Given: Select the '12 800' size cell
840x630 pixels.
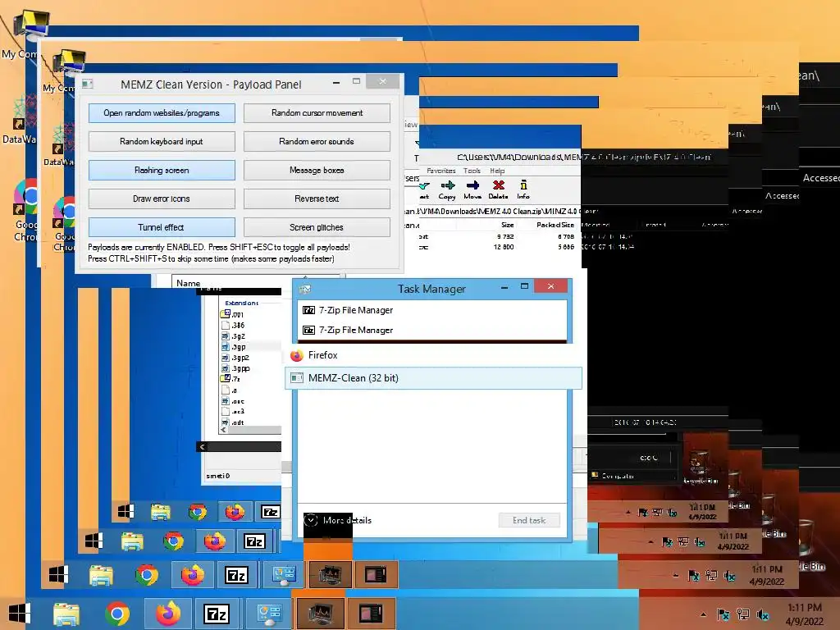Looking at the screenshot, I should pyautogui.click(x=504, y=247).
